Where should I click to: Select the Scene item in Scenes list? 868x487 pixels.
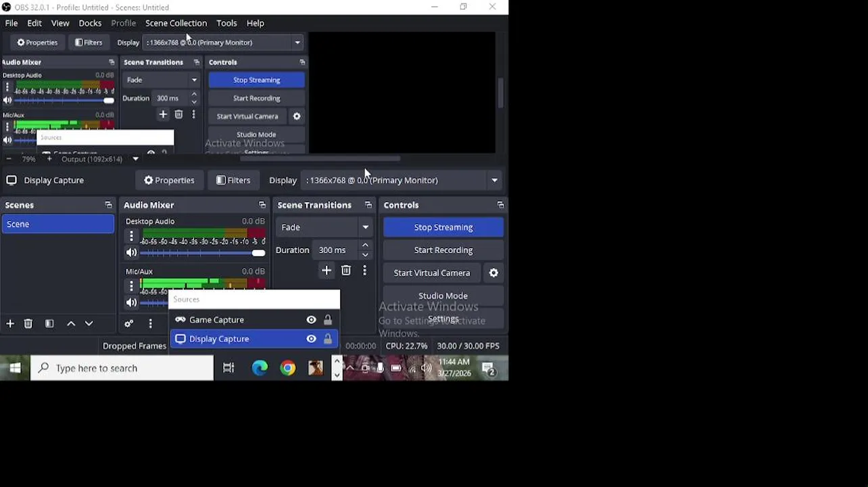(x=58, y=224)
